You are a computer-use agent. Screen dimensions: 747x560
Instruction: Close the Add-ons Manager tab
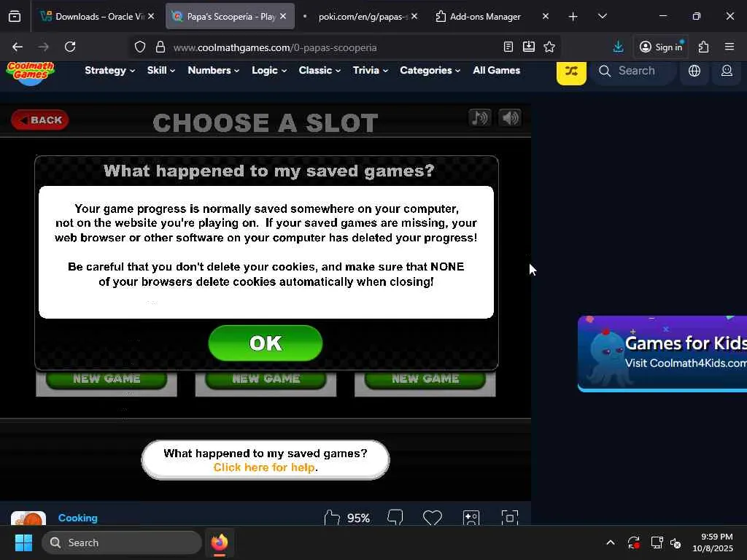coord(546,16)
